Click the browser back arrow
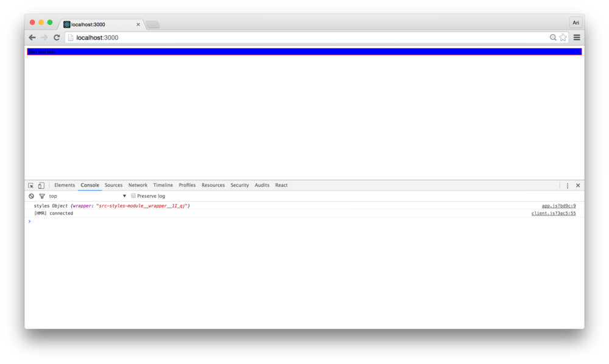Viewport: 609px width, 364px height. tap(32, 38)
